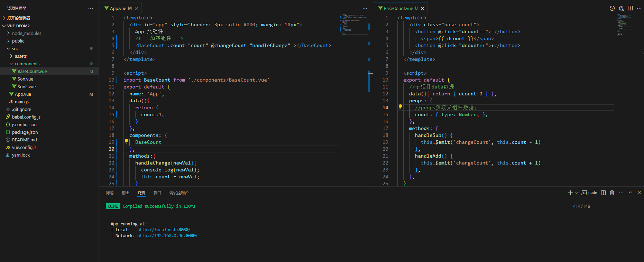Maximize the panel with the up chevron

pos(630,193)
